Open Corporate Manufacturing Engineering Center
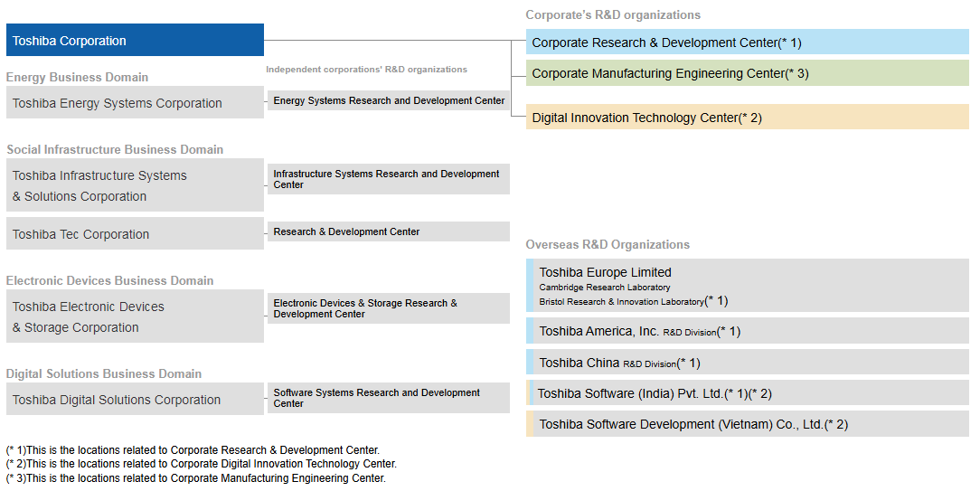The height and width of the screenshot is (491, 980). click(x=747, y=73)
